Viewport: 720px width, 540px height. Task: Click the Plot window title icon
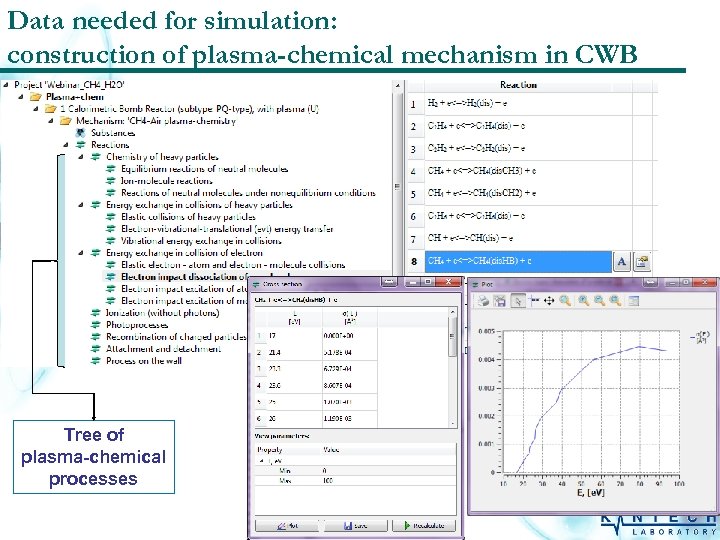point(474,285)
